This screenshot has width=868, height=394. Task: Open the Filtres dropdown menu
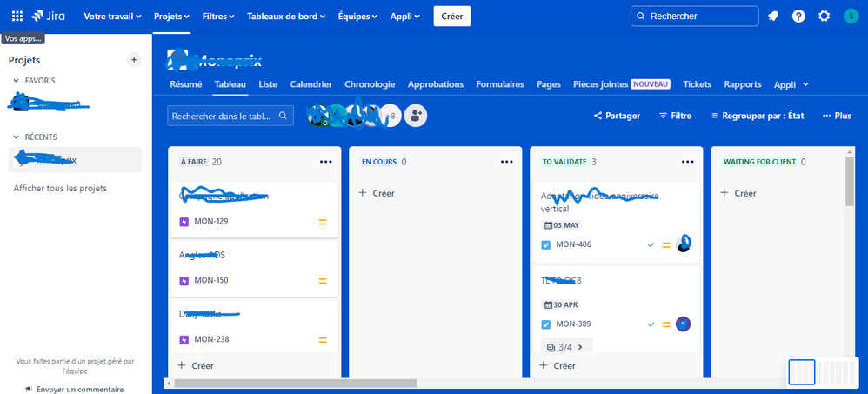click(x=218, y=16)
